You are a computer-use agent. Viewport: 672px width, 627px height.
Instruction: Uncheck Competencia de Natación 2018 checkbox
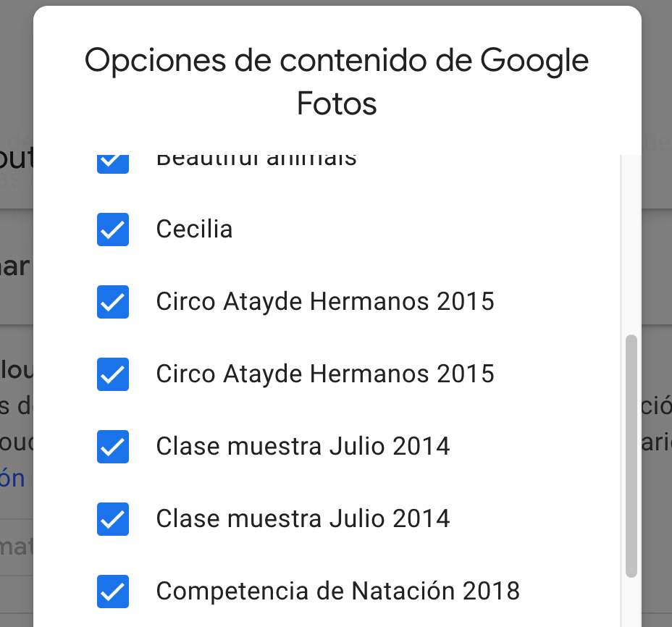coord(113,592)
